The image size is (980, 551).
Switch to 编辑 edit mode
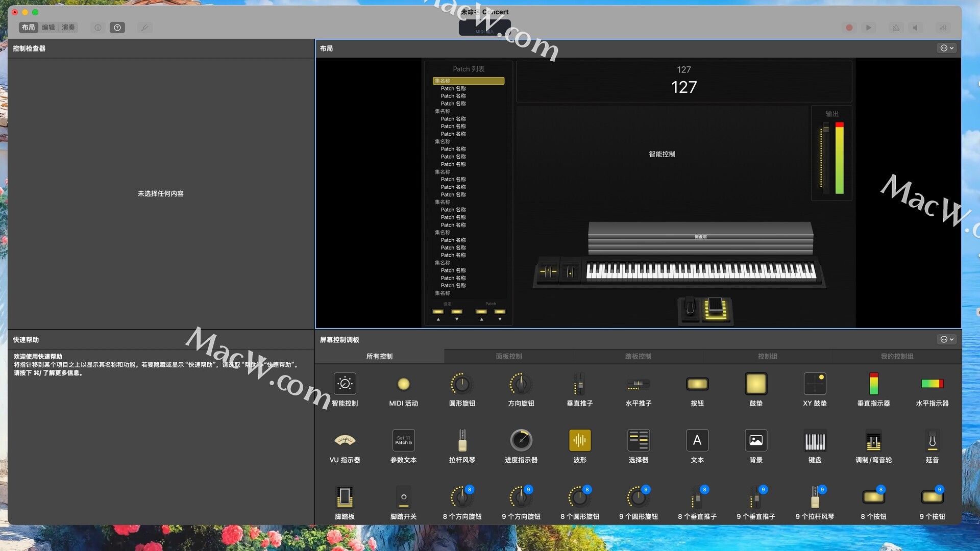coord(48,28)
